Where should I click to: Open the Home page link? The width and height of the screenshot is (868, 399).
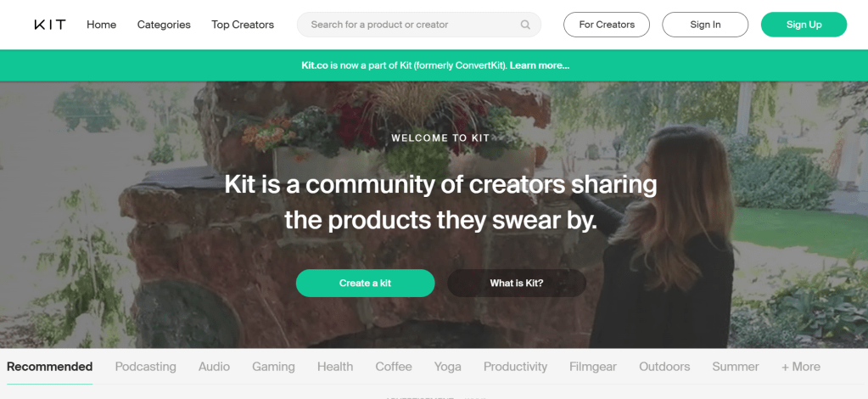tap(101, 25)
